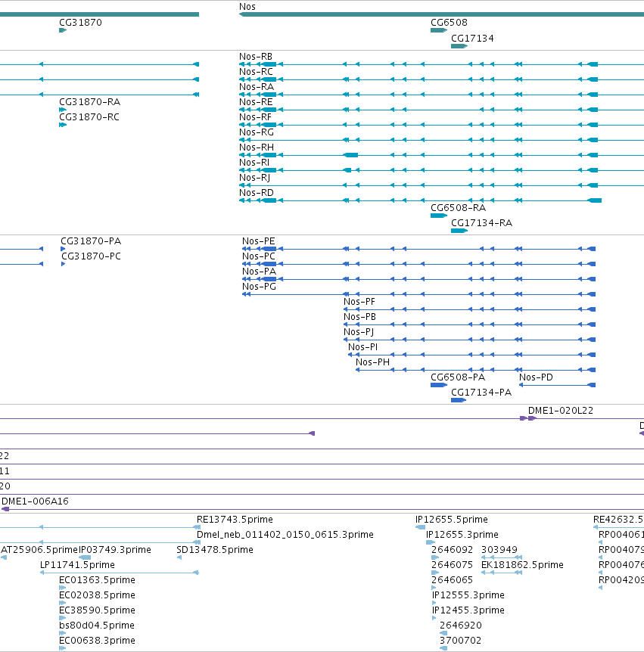Select the DME1-020L22 clone label
The image size is (644, 652).
(561, 411)
